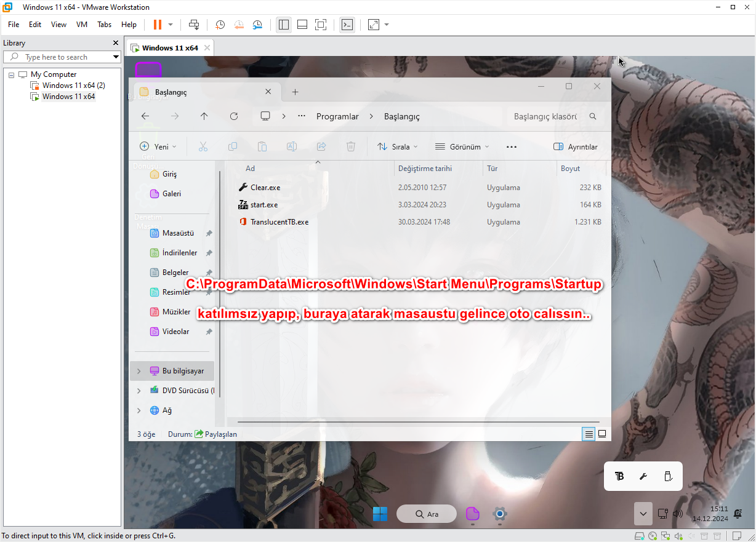Expand the Bu bilgisayar node
The image size is (756, 542).
(139, 371)
